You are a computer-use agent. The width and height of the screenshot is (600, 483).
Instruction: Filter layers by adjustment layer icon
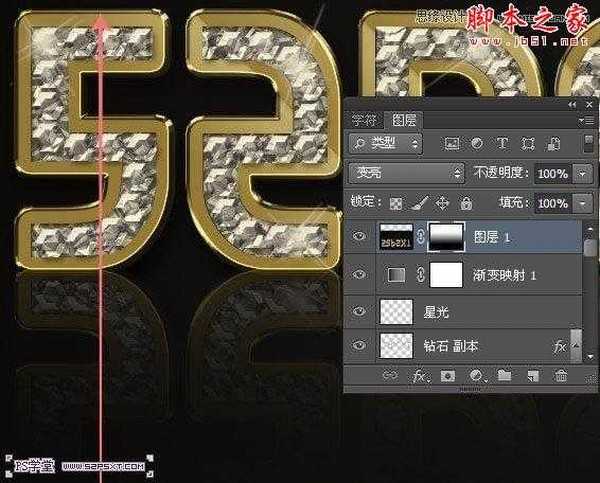[477, 144]
